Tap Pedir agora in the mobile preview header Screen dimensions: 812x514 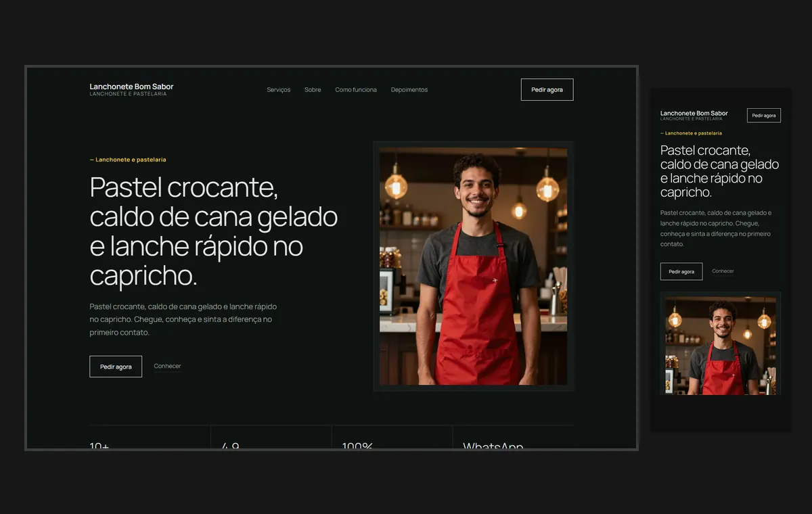(x=764, y=116)
